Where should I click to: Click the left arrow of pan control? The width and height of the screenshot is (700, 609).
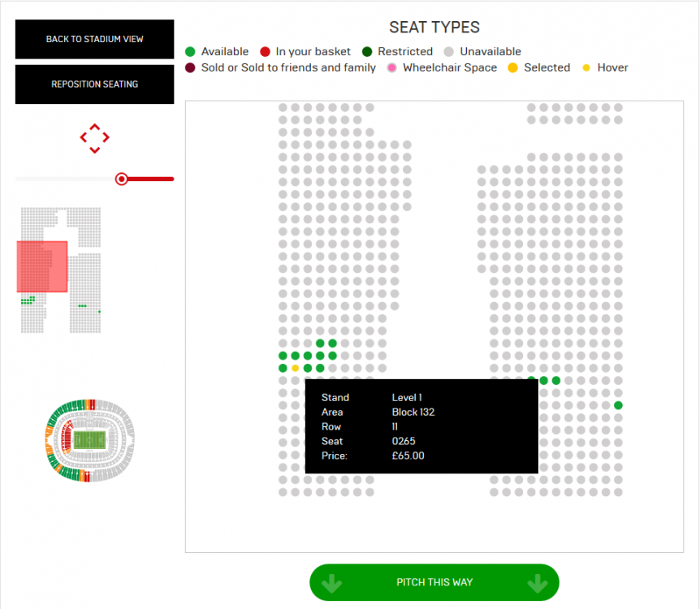(83, 137)
